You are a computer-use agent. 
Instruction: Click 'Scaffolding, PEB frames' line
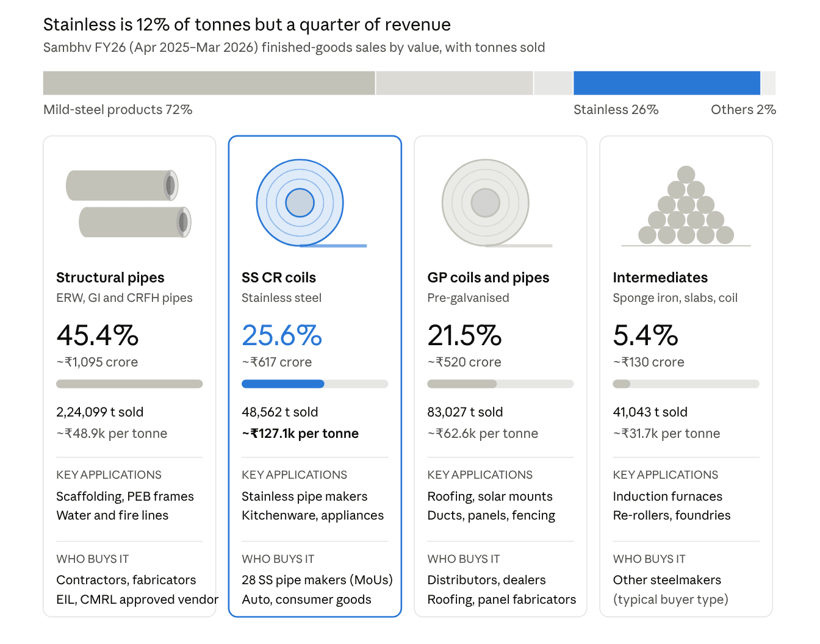tap(125, 496)
